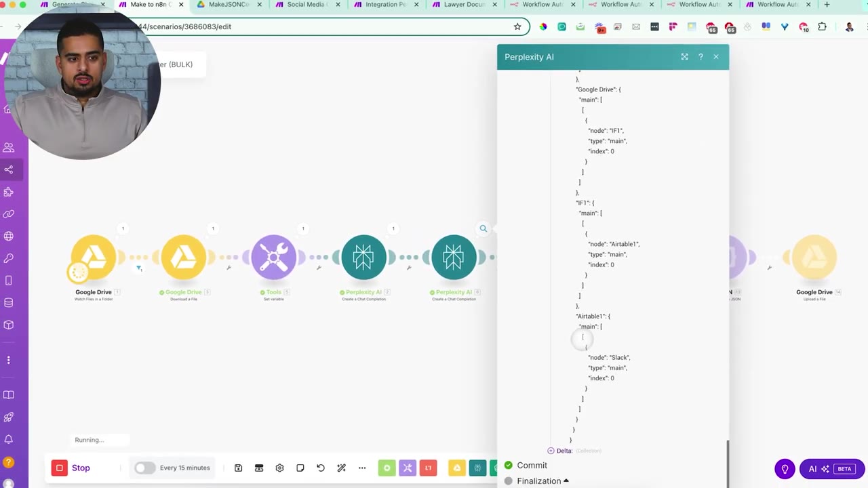Click the magnifier on second Perplexity module
This screenshot has width=868, height=488.
[484, 228]
